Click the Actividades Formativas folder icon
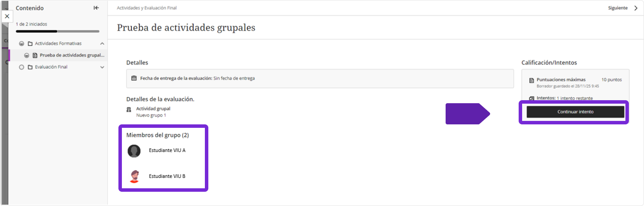The image size is (644, 206). [30, 44]
